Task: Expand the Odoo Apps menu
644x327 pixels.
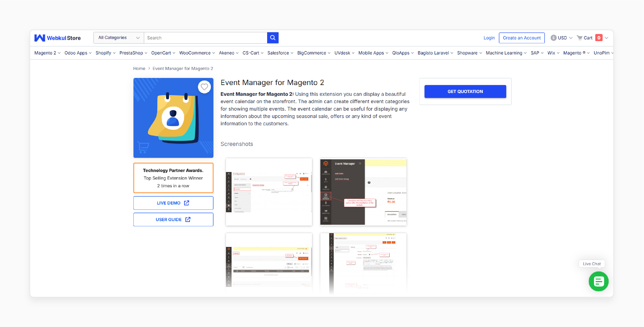Action: point(78,53)
